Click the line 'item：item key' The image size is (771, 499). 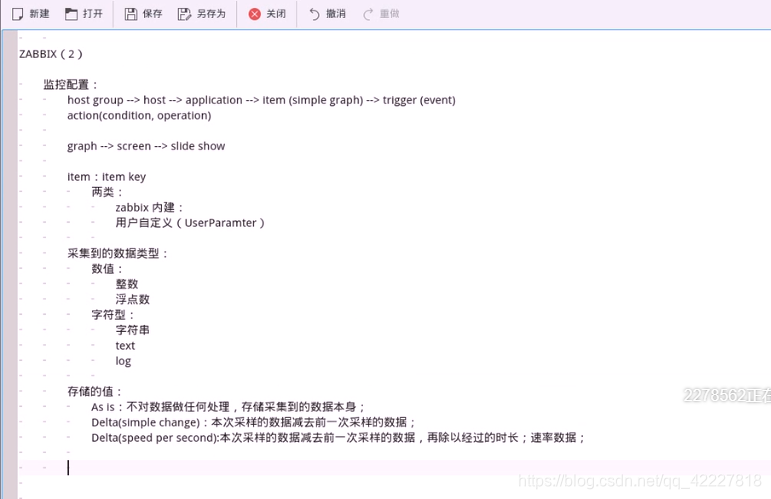[x=107, y=177]
